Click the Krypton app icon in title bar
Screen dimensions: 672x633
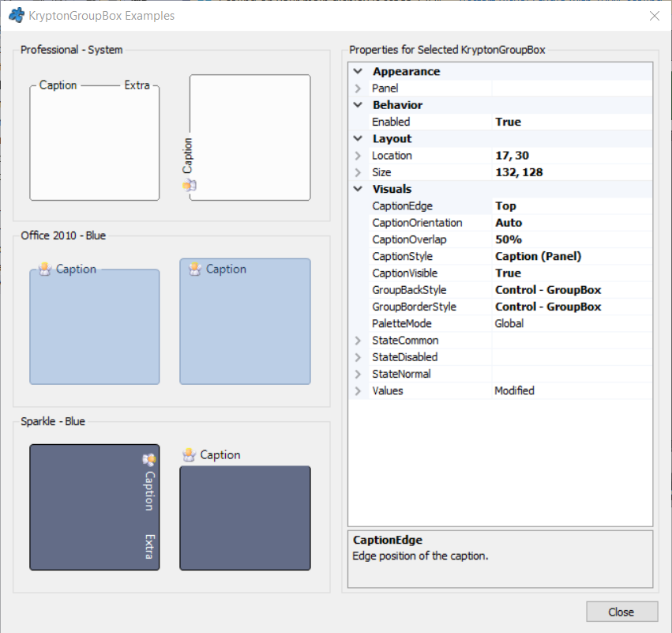[x=17, y=16]
